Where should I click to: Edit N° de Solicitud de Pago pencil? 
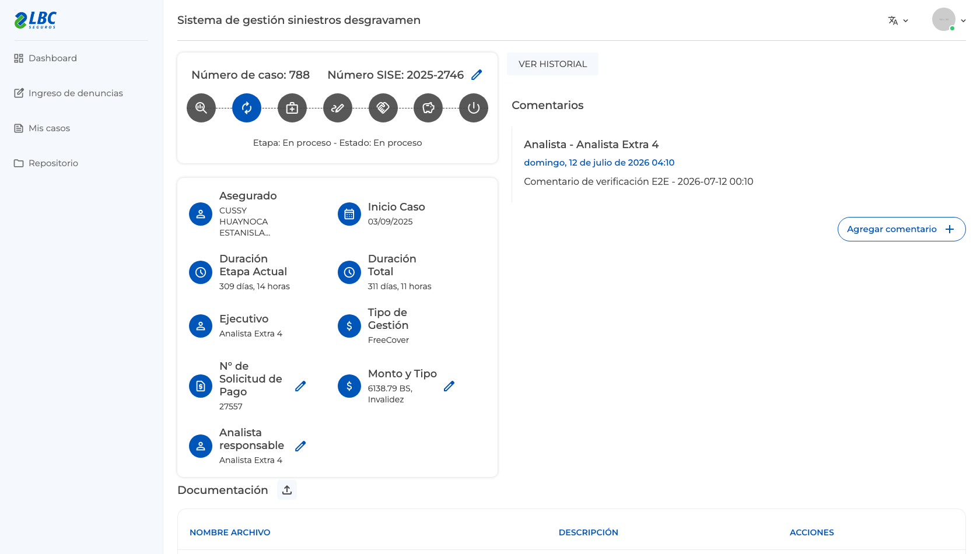click(300, 386)
